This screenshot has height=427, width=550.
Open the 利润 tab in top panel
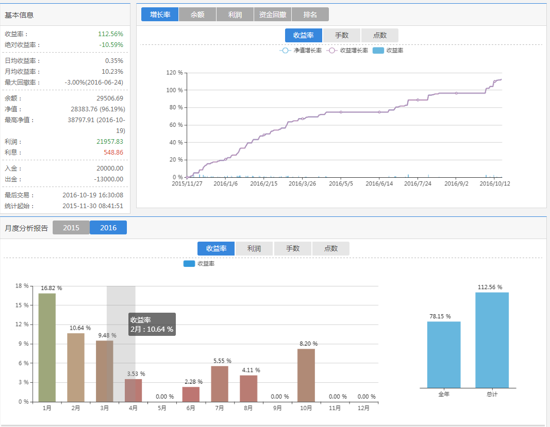[235, 14]
